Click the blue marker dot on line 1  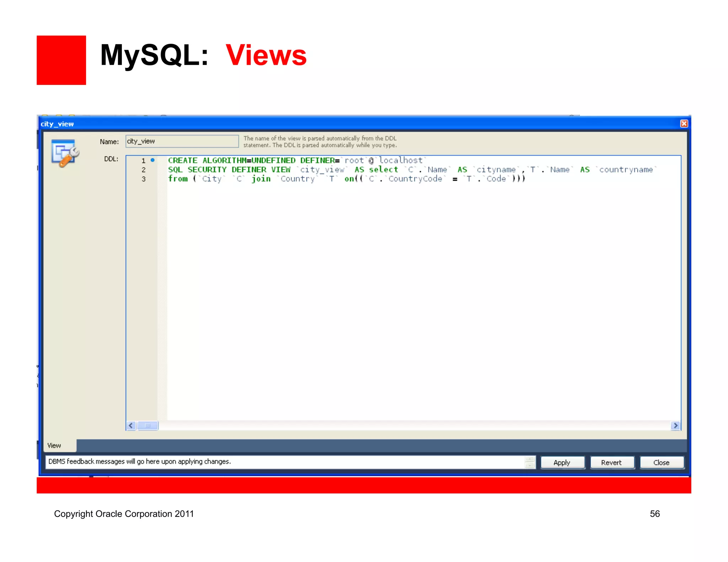(152, 160)
